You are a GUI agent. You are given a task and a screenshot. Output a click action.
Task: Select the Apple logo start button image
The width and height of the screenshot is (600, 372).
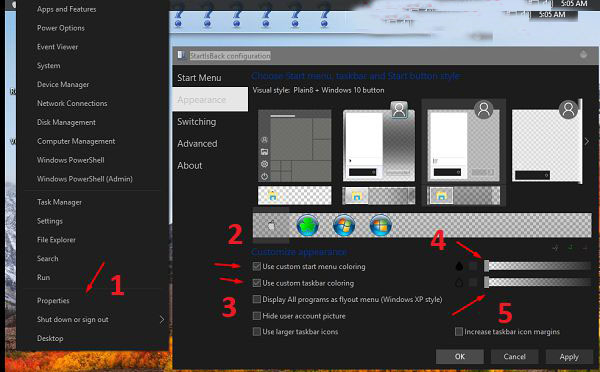click(271, 225)
